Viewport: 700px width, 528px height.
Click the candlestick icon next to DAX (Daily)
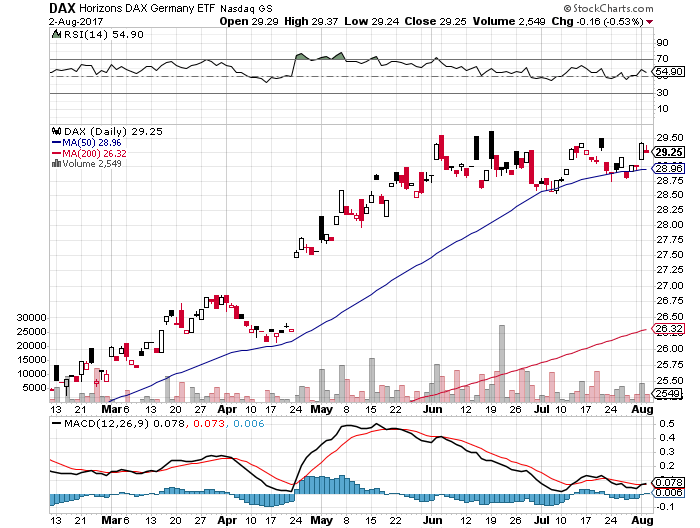pyautogui.click(x=54, y=131)
